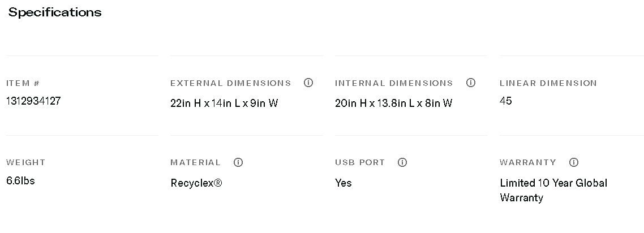The height and width of the screenshot is (233, 644).
Task: Click the USB Port info icon
Action: coord(402,162)
